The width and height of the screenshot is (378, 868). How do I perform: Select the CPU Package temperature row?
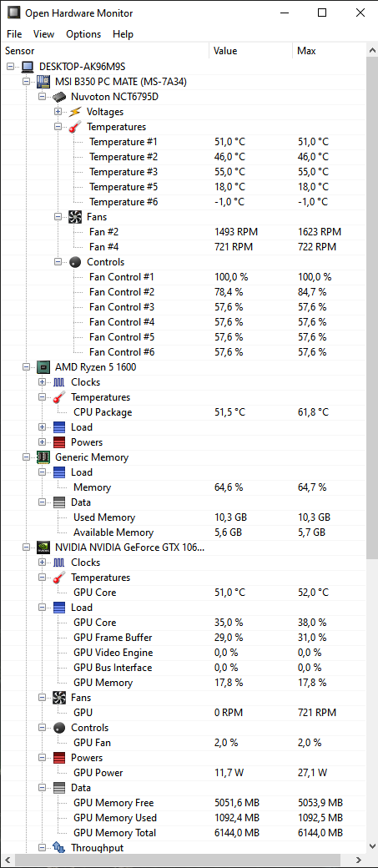pyautogui.click(x=184, y=412)
